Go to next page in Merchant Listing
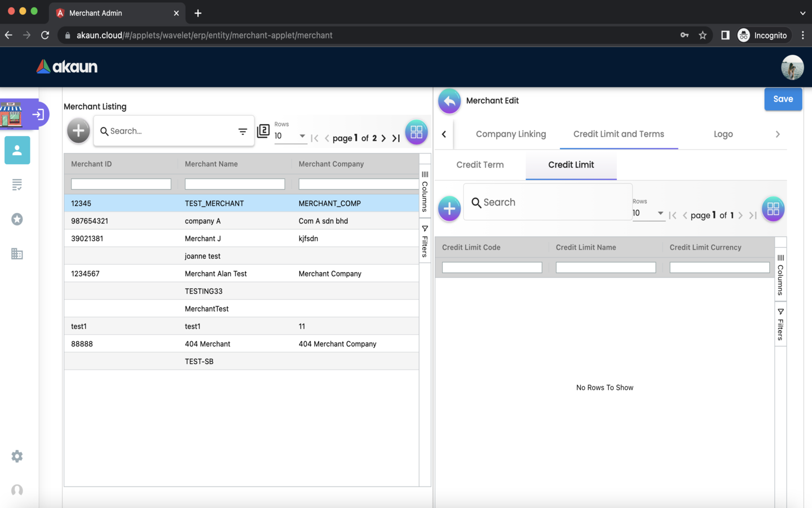The image size is (812, 508). 384,138
